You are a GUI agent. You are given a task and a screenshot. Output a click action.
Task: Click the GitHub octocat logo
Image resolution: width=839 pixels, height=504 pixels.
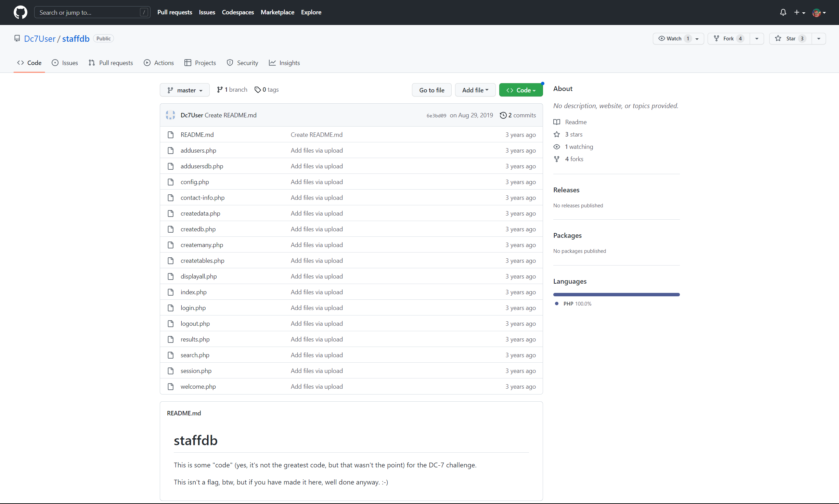click(x=21, y=12)
